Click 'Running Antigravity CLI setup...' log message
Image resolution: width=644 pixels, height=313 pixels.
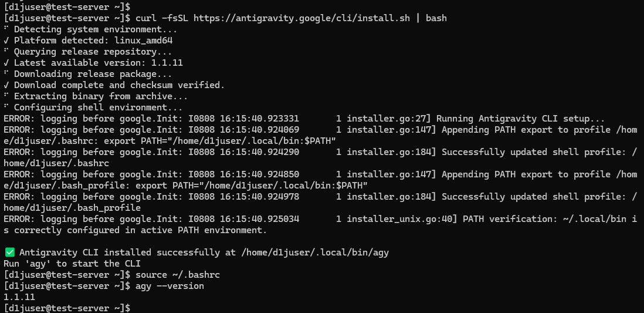tap(520, 119)
